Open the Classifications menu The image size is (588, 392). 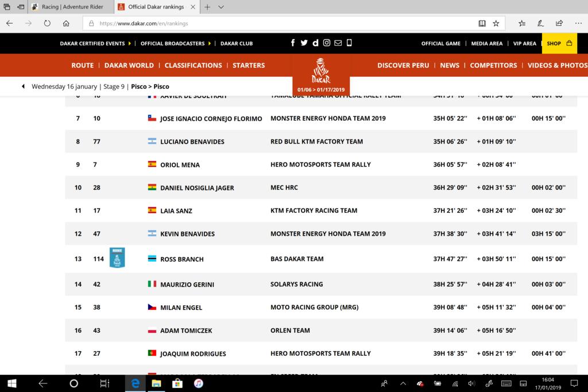coord(193,65)
